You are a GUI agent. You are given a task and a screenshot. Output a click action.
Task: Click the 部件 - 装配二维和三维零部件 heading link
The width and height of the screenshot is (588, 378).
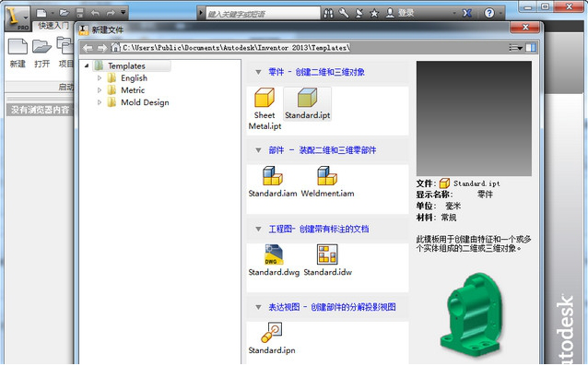(x=323, y=150)
